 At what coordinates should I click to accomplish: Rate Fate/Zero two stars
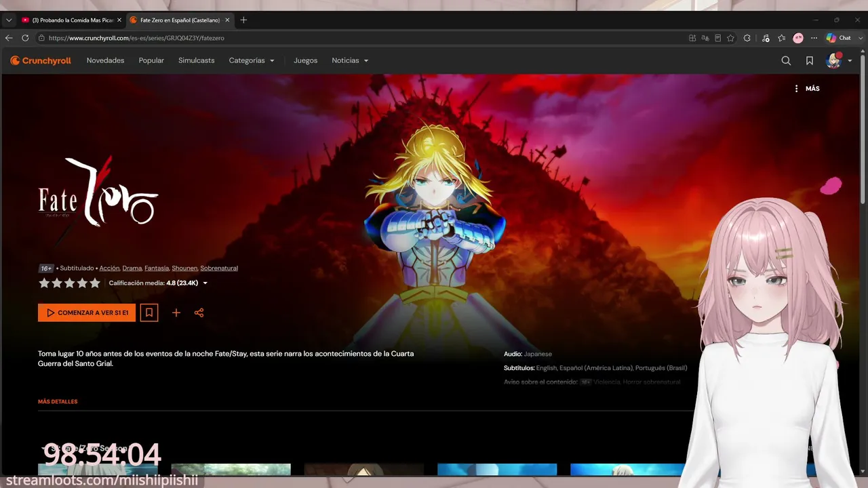coord(57,283)
